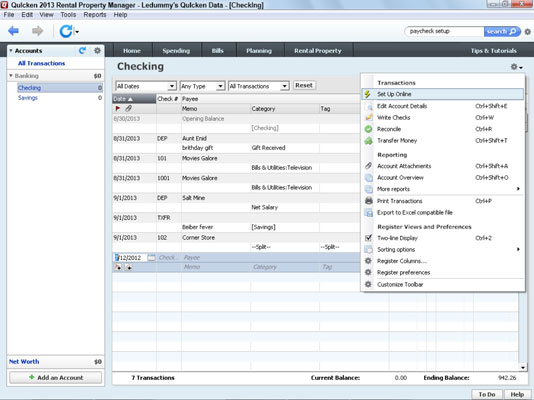The height and width of the screenshot is (400, 534).
Task: Open the Tips & Tutorials tab
Action: coord(493,50)
